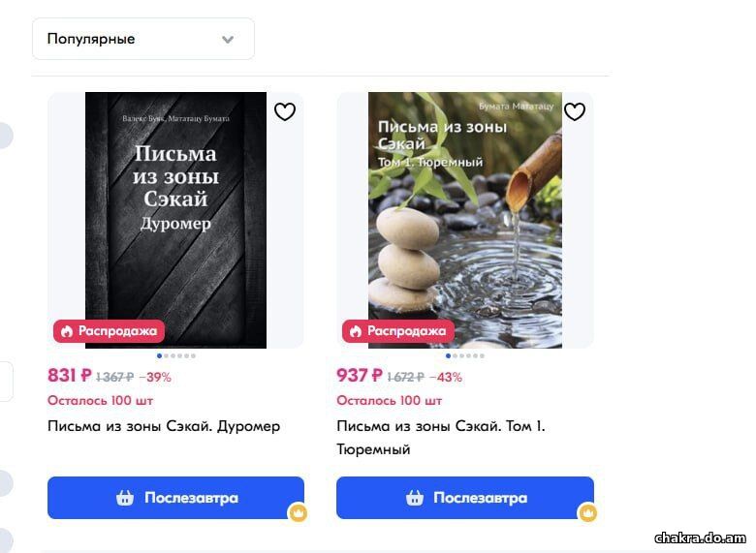756x553 pixels.
Task: Open the Популярные sorting dropdown
Action: [143, 39]
